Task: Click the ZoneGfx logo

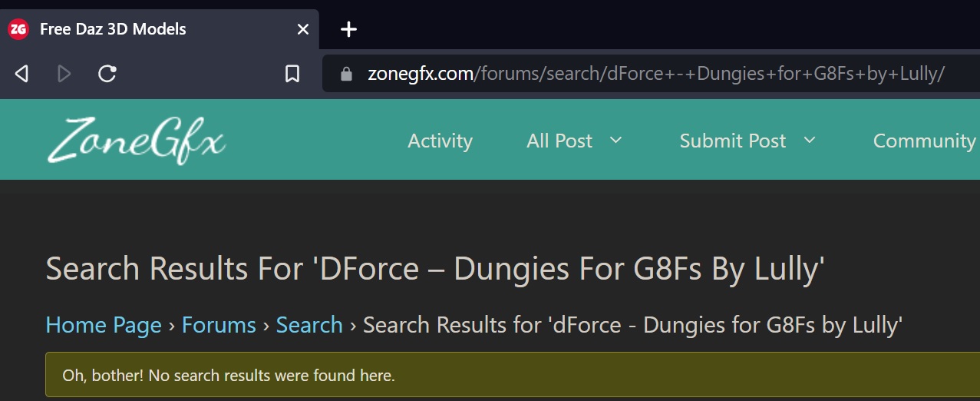Action: pos(136,141)
